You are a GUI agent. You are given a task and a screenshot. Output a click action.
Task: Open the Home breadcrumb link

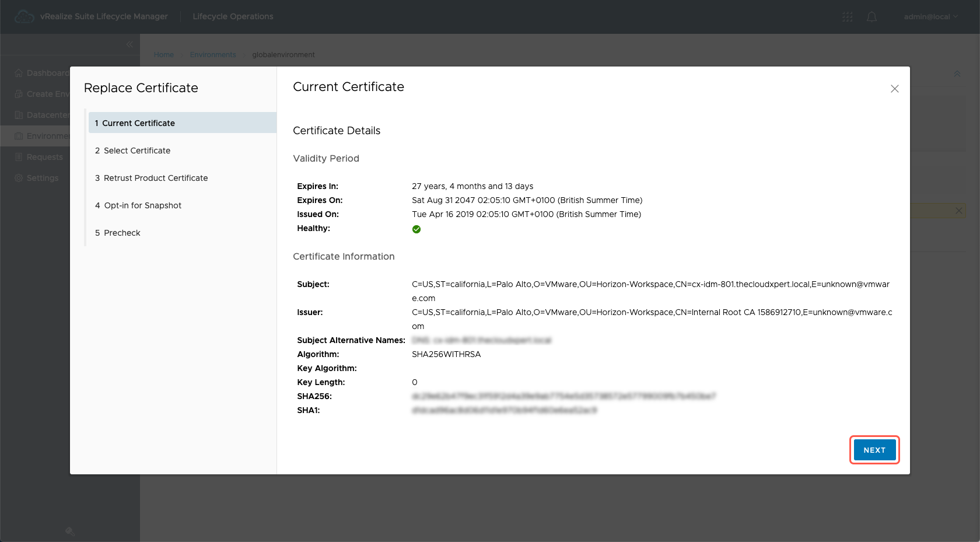[164, 55]
